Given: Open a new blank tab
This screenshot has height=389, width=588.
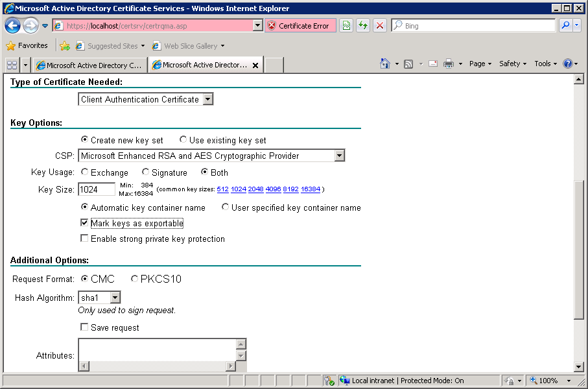Looking at the screenshot, I should click(x=274, y=65).
